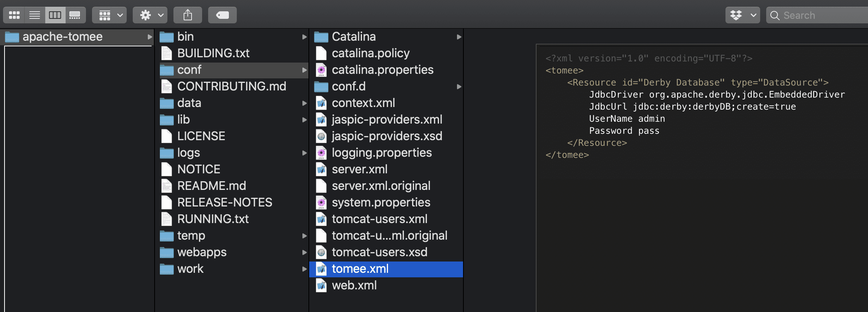The width and height of the screenshot is (868, 312).
Task: Switch to gallery view mode
Action: click(x=75, y=15)
